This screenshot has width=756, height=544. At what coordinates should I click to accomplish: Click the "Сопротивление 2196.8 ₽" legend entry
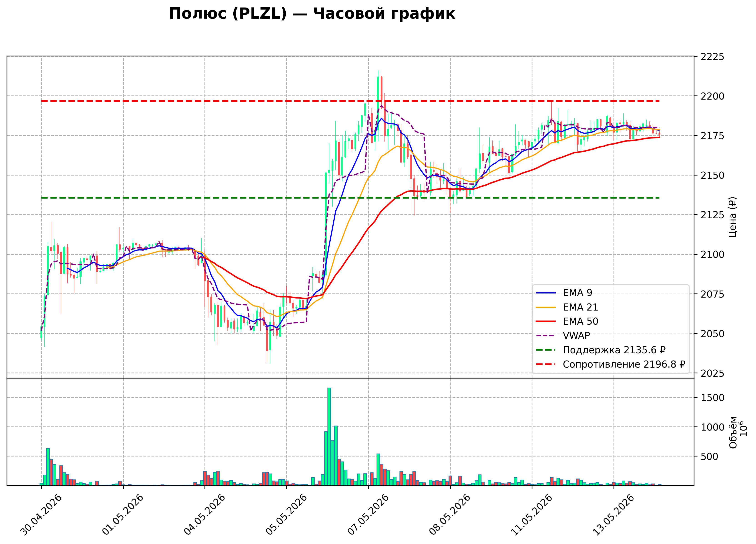click(624, 365)
